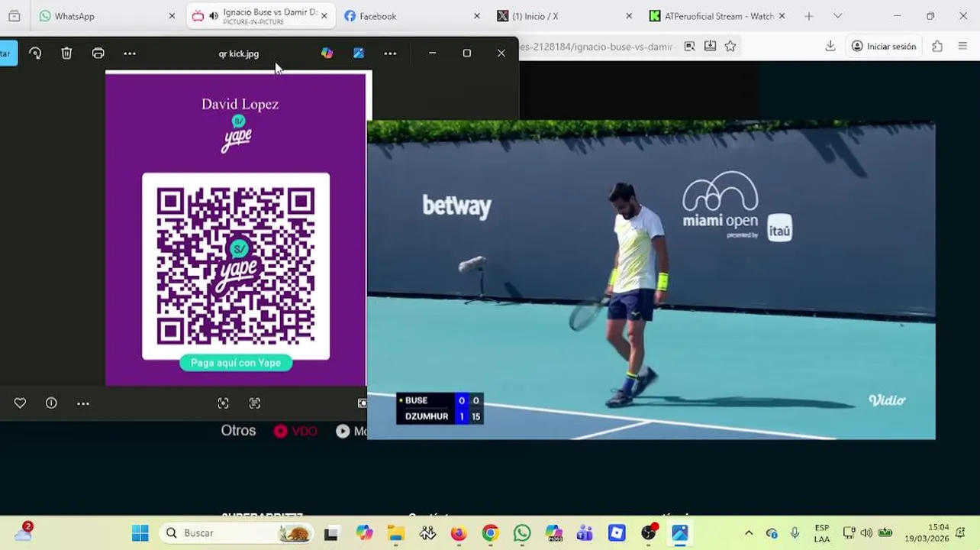Print the image in Photos
The width and height of the screenshot is (980, 550).
98,53
